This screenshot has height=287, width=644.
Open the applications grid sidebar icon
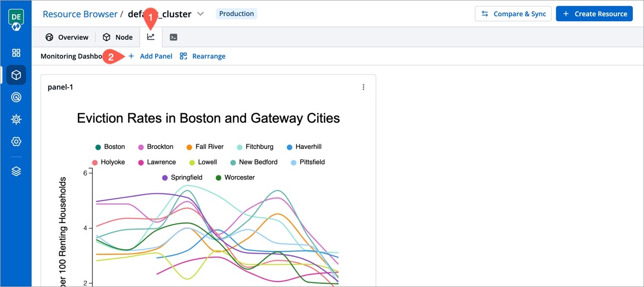click(x=16, y=53)
